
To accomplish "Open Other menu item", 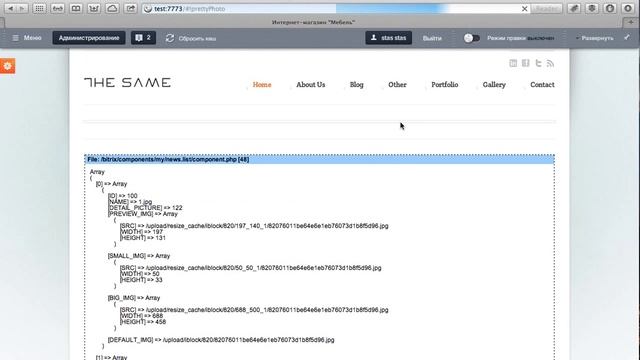I will tap(397, 84).
